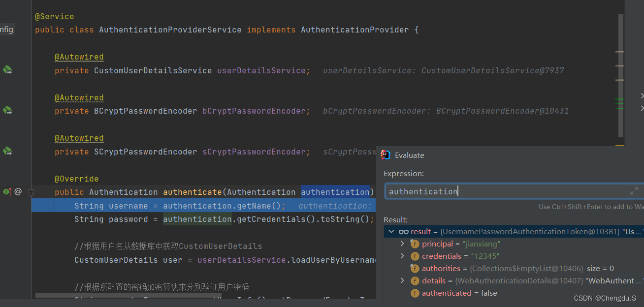Click the bCryptPasswordEncoder field name
Viewport: 644px width, 307px height.
(x=254, y=111)
